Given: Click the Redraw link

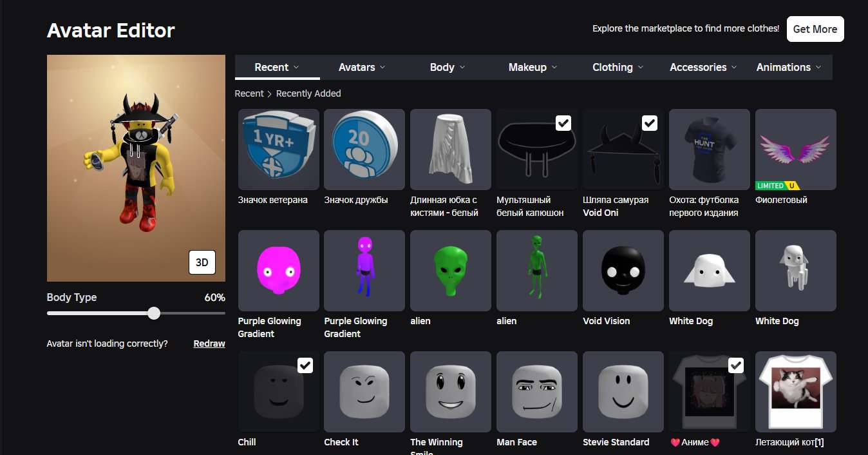Looking at the screenshot, I should click(209, 344).
